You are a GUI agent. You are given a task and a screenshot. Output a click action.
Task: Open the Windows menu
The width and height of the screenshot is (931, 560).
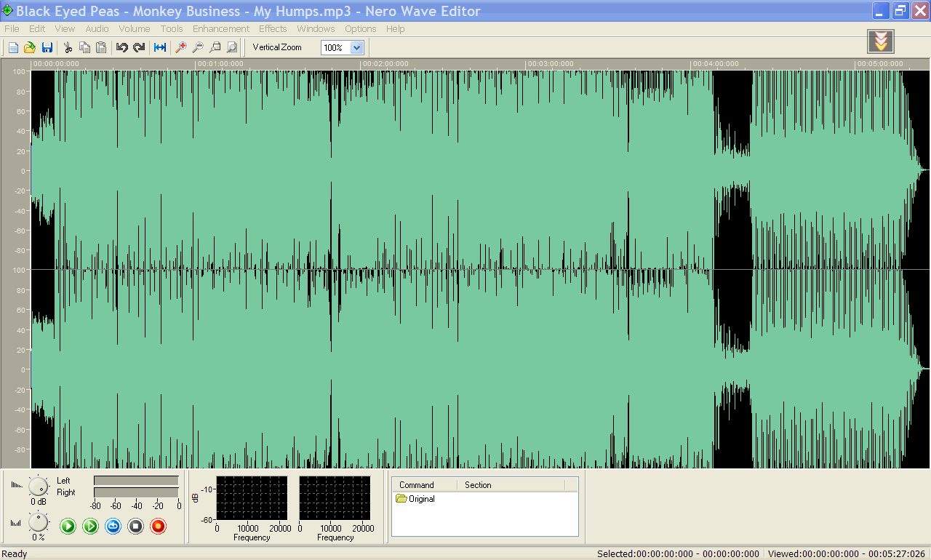click(x=316, y=29)
